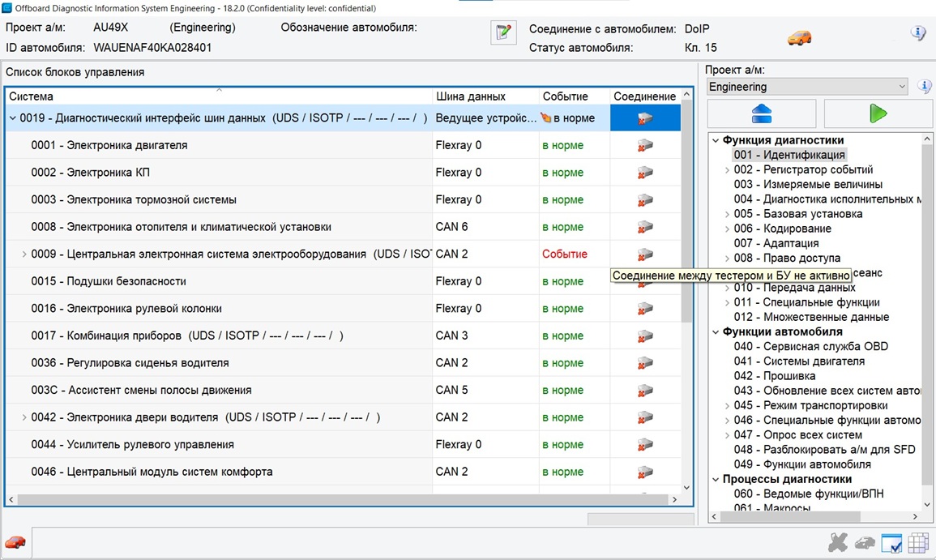Image resolution: width=936 pixels, height=560 pixels.
Task: Click the orange car connection status icon
Action: point(799,38)
